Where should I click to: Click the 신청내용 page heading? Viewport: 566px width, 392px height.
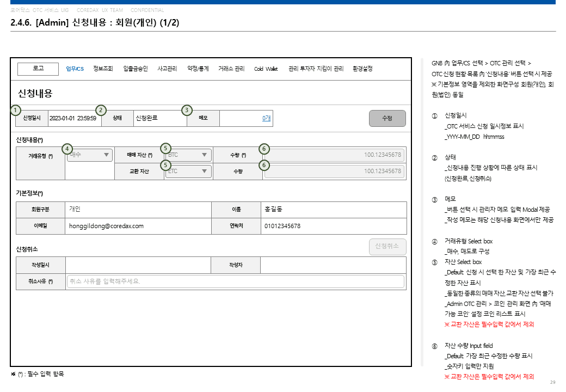tap(35, 94)
